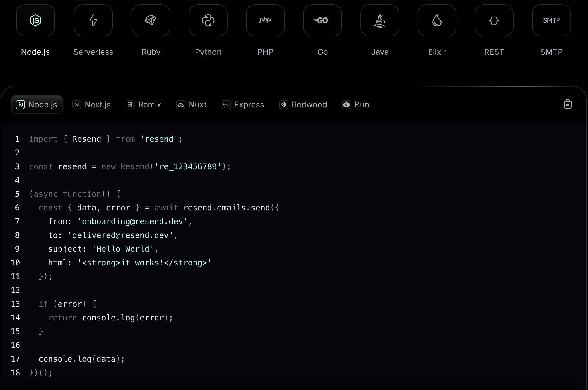Open the REST curly braces icon

pyautogui.click(x=494, y=20)
